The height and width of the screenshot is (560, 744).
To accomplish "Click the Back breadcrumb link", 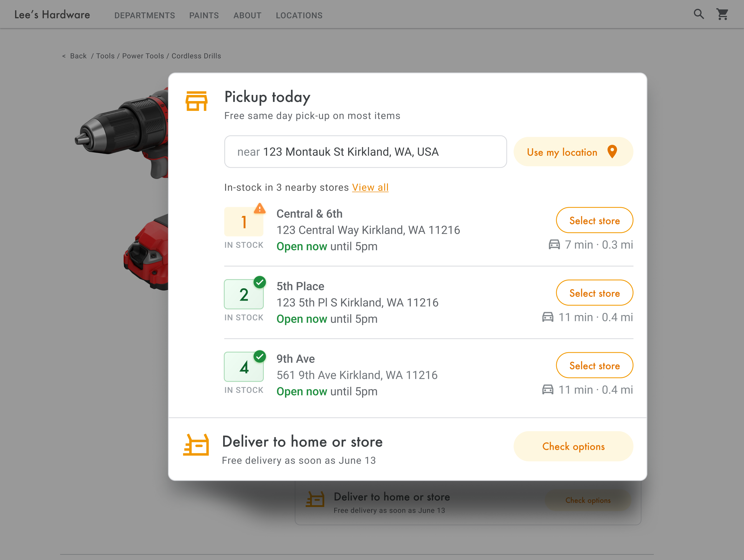I will [78, 56].
